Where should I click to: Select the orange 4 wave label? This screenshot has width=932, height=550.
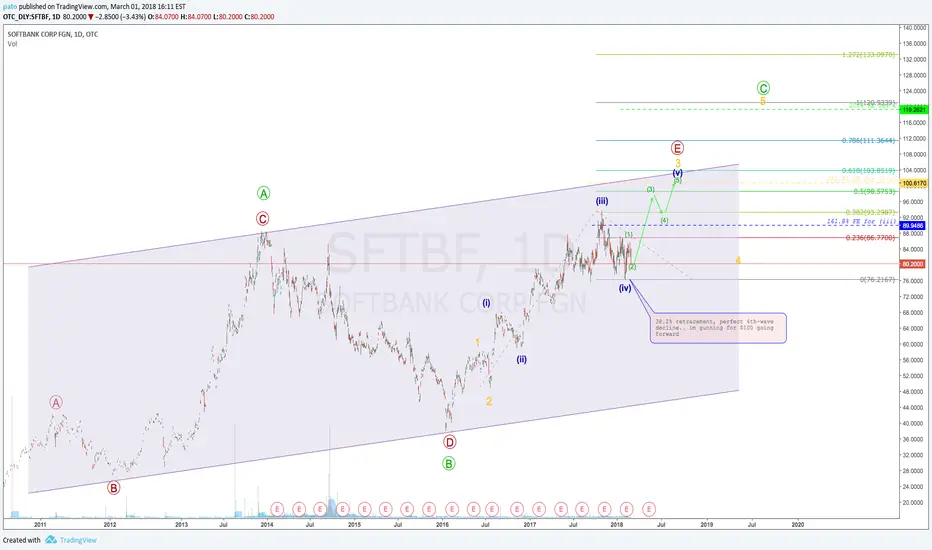point(738,260)
